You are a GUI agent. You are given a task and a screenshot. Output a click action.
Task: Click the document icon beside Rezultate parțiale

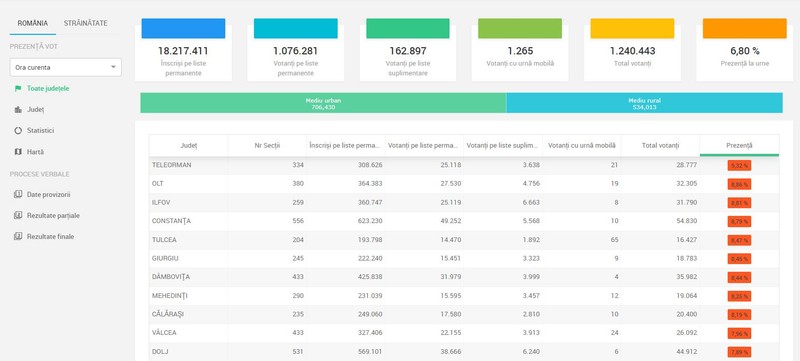point(18,215)
